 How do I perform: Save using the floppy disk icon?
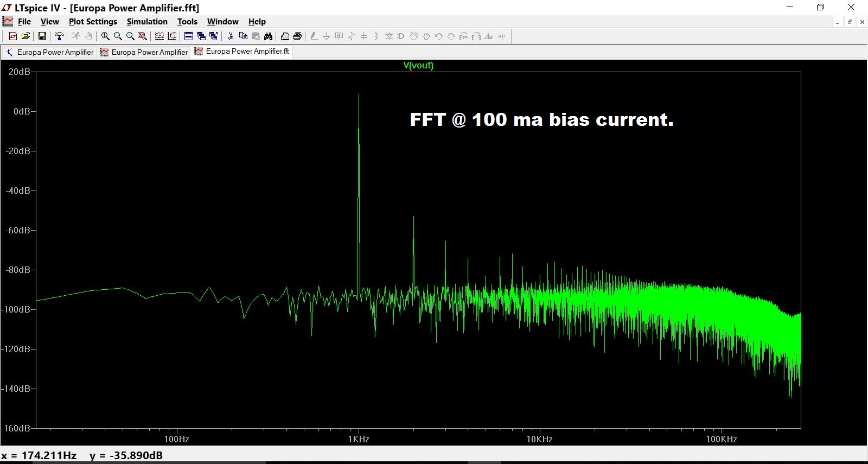pos(42,36)
